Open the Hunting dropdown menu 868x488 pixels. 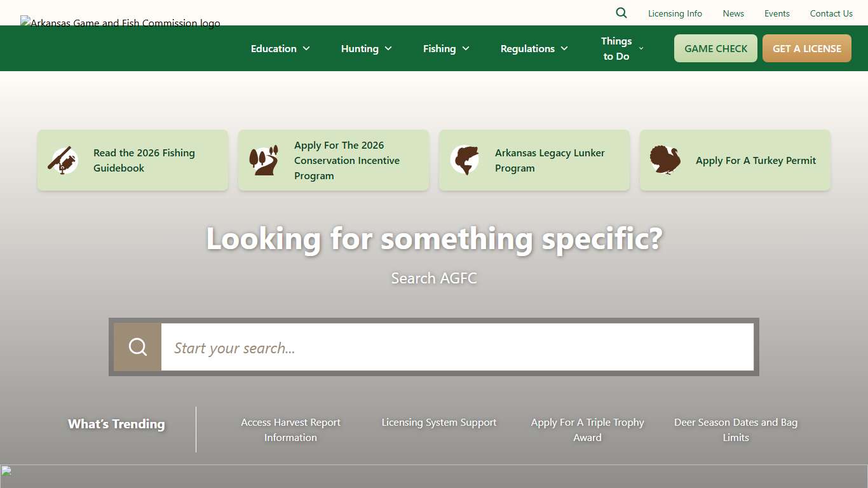[x=366, y=48]
